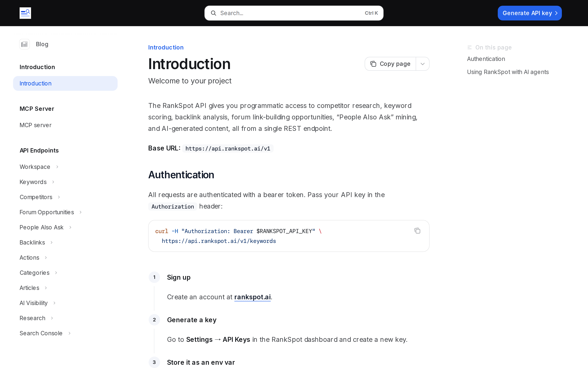Click the inline Authorization code label
588x368 pixels.
click(x=173, y=207)
